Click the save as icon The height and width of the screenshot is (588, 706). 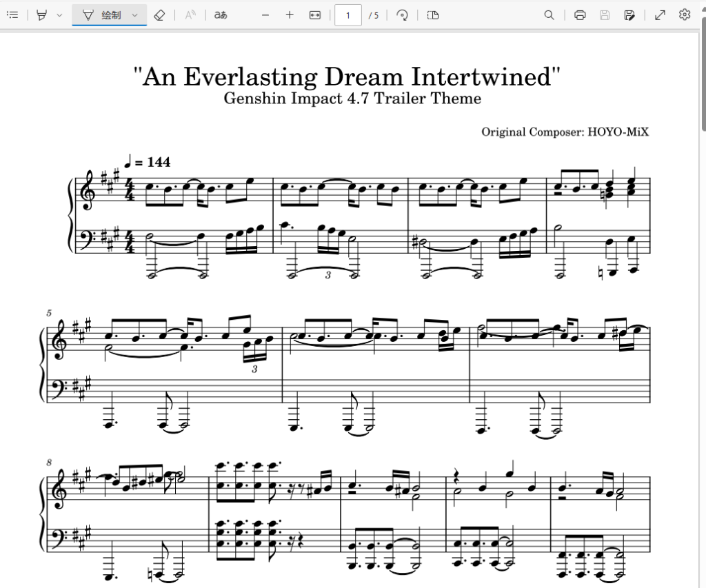coord(629,15)
